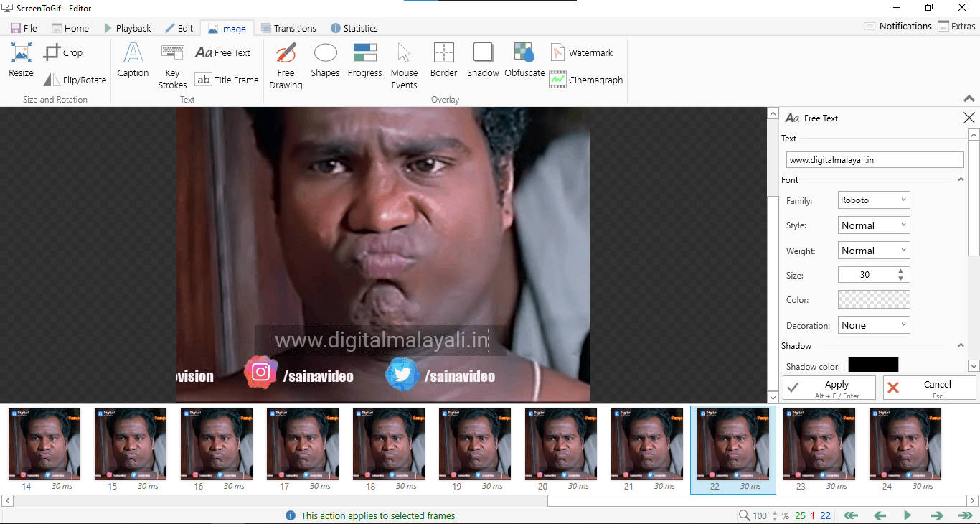The image size is (980, 524).
Task: Add a Progress overlay
Action: click(364, 60)
